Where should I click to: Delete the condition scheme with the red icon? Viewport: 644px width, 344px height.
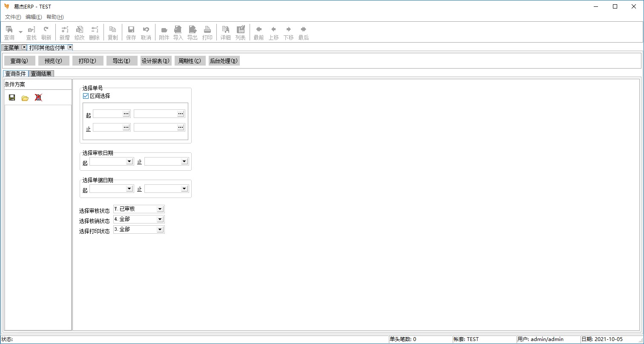(x=38, y=97)
